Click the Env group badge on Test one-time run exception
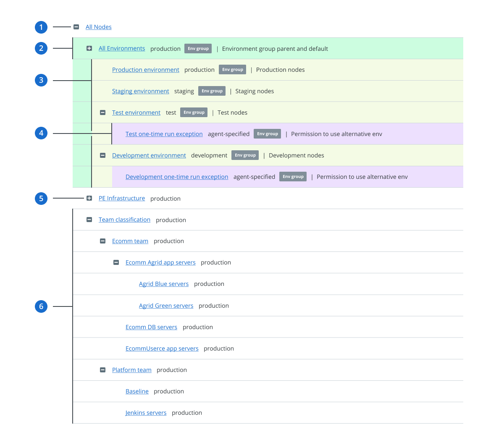Image resolution: width=504 pixels, height=445 pixels. click(267, 133)
